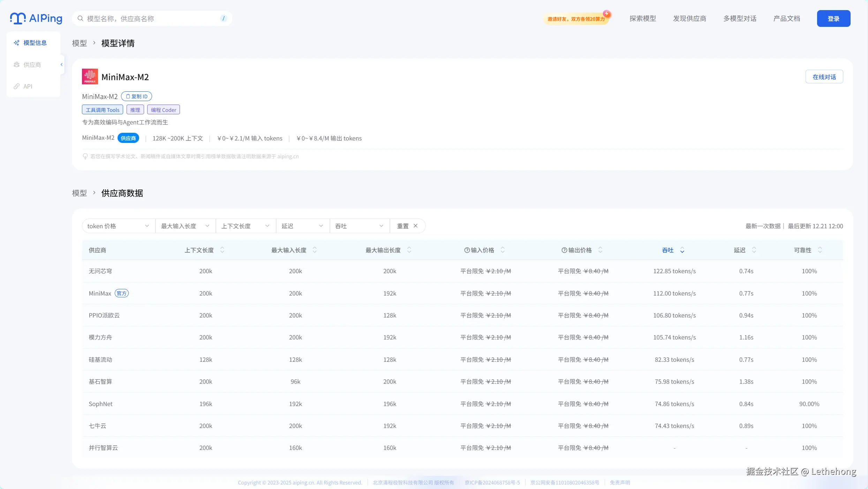
Task: Click the input price help icon
Action: coord(467,250)
